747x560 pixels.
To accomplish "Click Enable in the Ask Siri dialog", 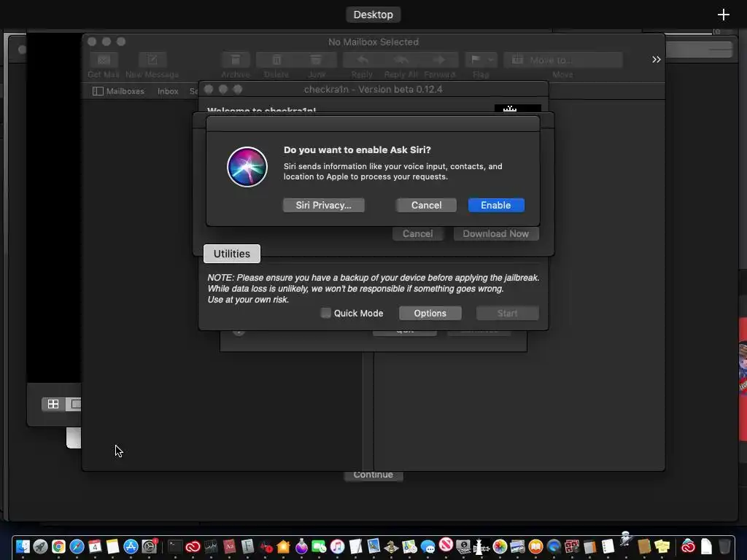I will point(496,205).
